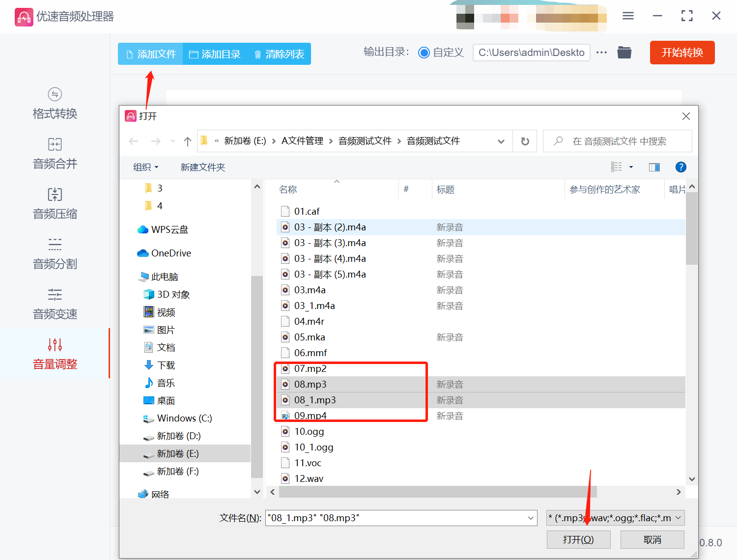737x560 pixels.
Task: Open the help question mark icon
Action: click(681, 167)
